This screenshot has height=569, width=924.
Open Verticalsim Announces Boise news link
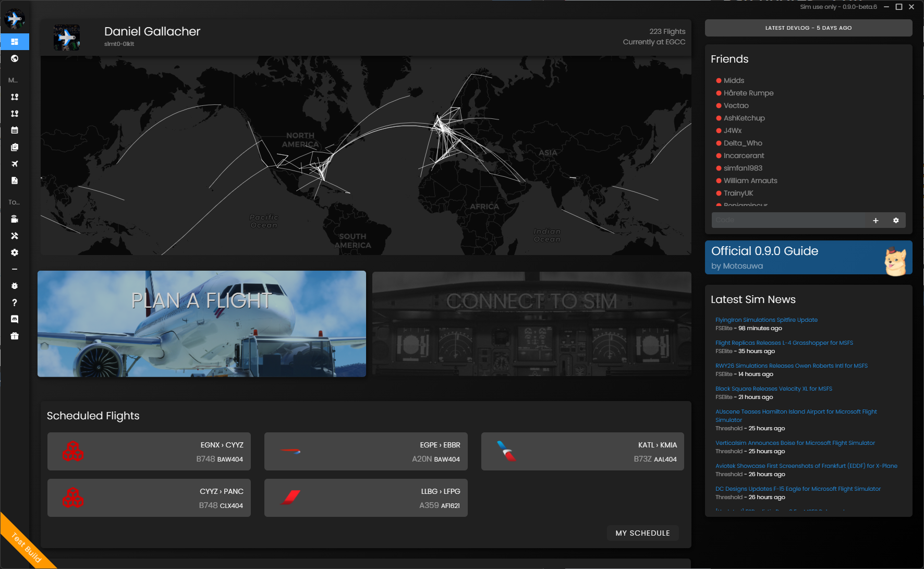(795, 443)
